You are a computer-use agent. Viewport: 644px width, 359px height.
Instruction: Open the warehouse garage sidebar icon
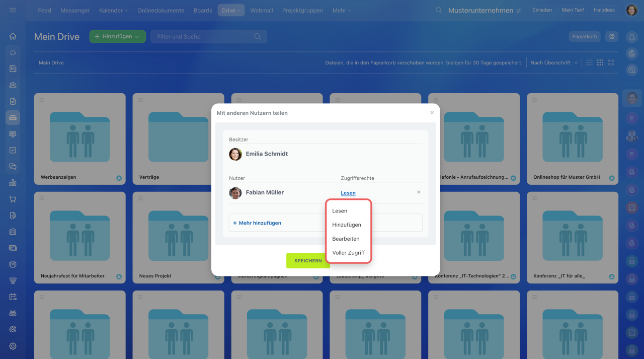pos(13,232)
